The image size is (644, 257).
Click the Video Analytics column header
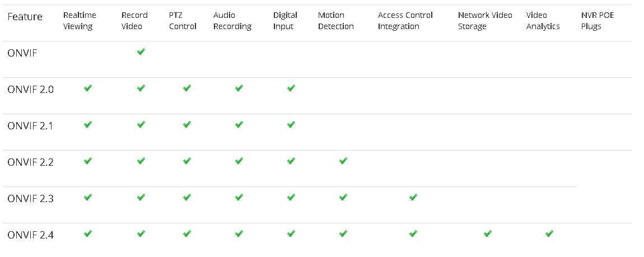click(x=543, y=21)
